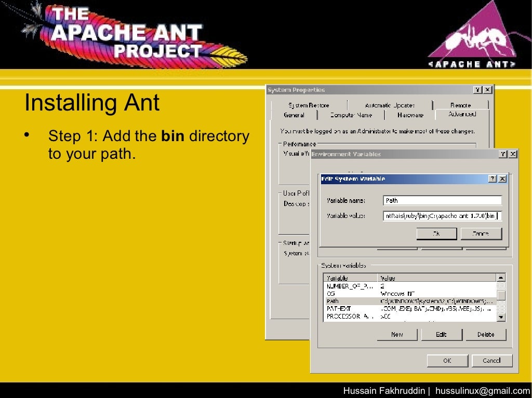Open the System Restore tab

tap(309, 105)
